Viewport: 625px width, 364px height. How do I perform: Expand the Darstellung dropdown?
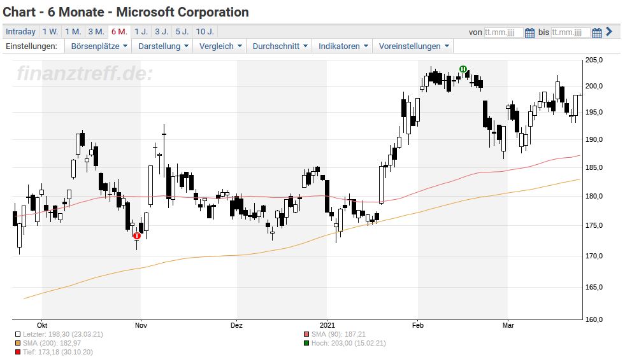(x=163, y=46)
